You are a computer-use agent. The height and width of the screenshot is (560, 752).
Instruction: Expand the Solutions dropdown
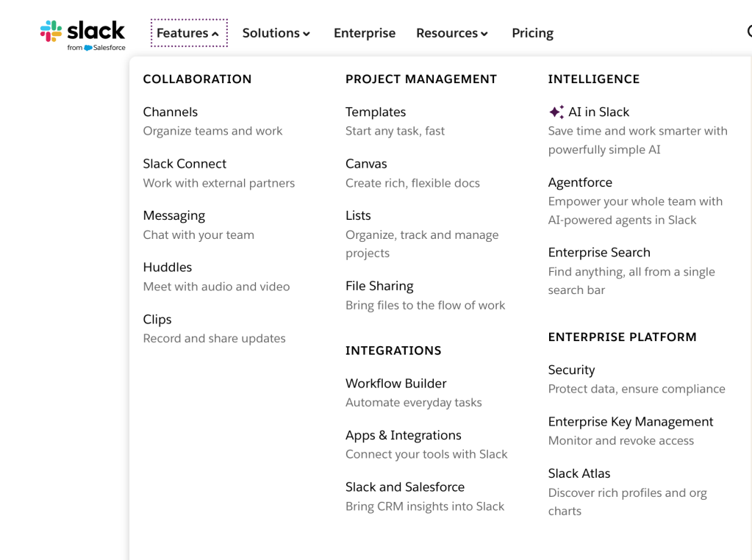pyautogui.click(x=276, y=33)
